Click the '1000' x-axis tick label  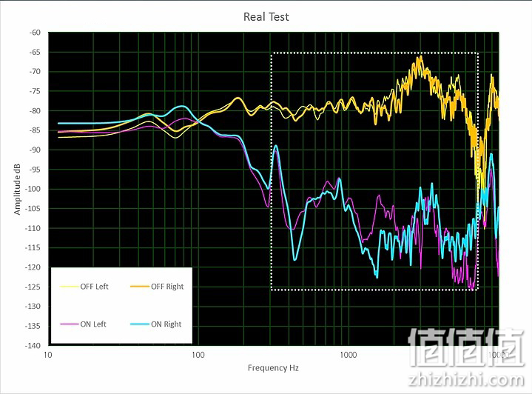point(349,355)
